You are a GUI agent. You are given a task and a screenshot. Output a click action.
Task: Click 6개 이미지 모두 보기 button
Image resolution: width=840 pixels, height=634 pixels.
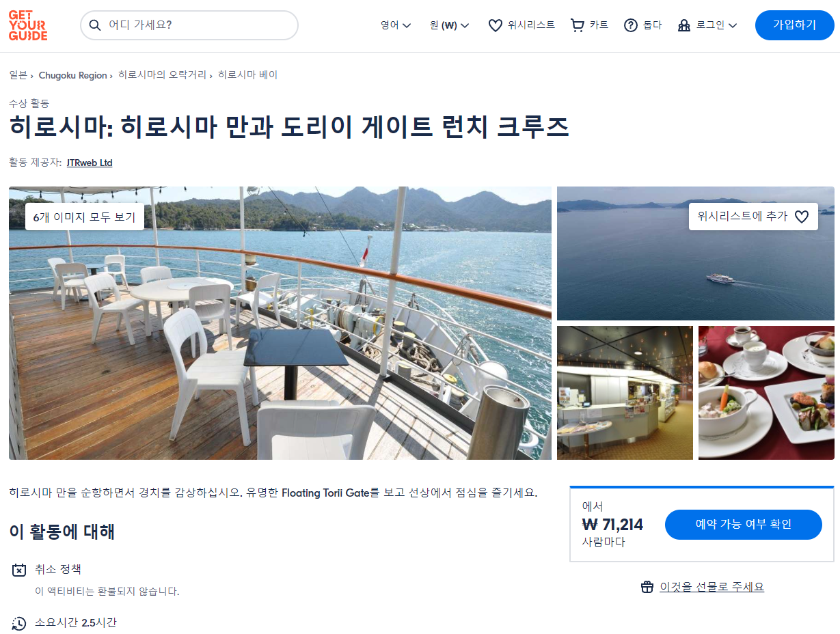pyautogui.click(x=85, y=217)
